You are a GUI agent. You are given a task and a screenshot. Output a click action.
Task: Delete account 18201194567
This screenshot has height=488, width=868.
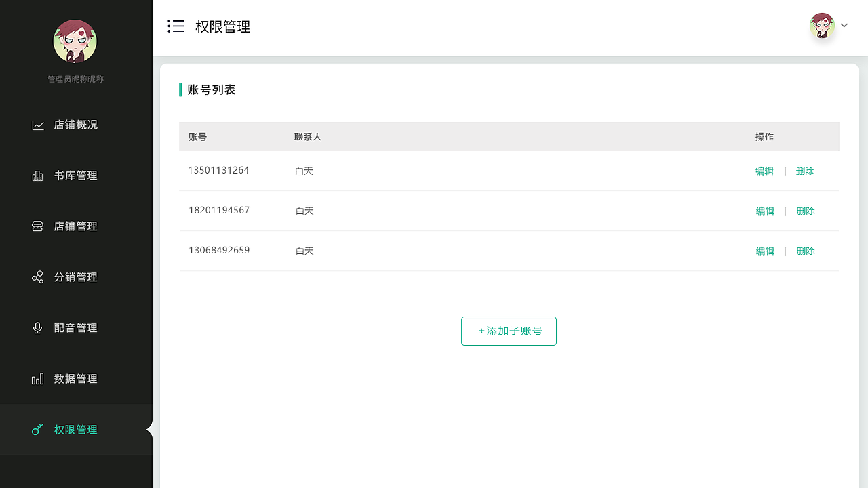point(806,211)
